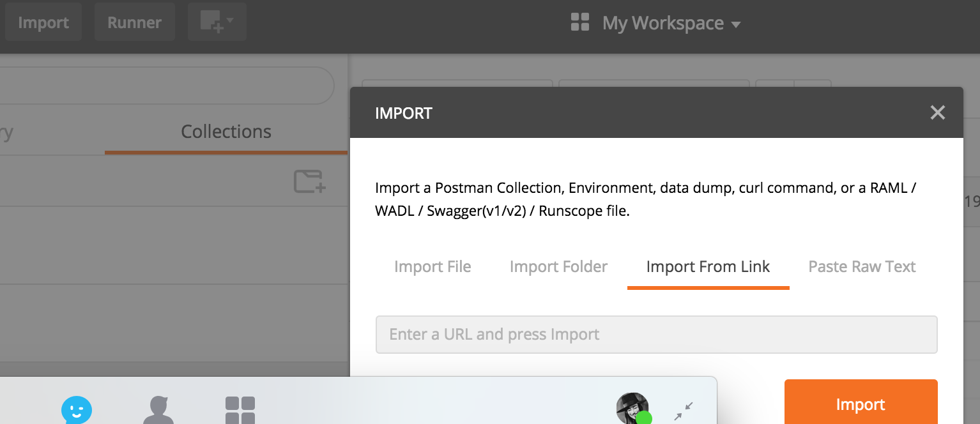Click the workspace grid icon
The height and width of the screenshot is (424, 980).
(x=580, y=22)
